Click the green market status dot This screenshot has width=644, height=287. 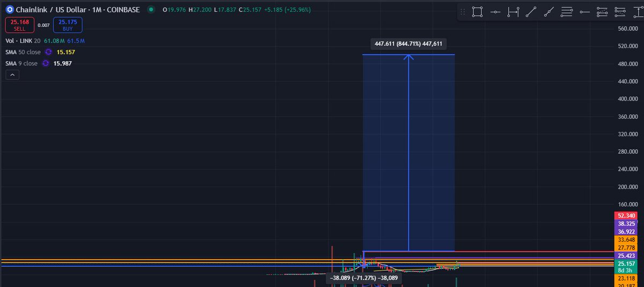click(152, 10)
